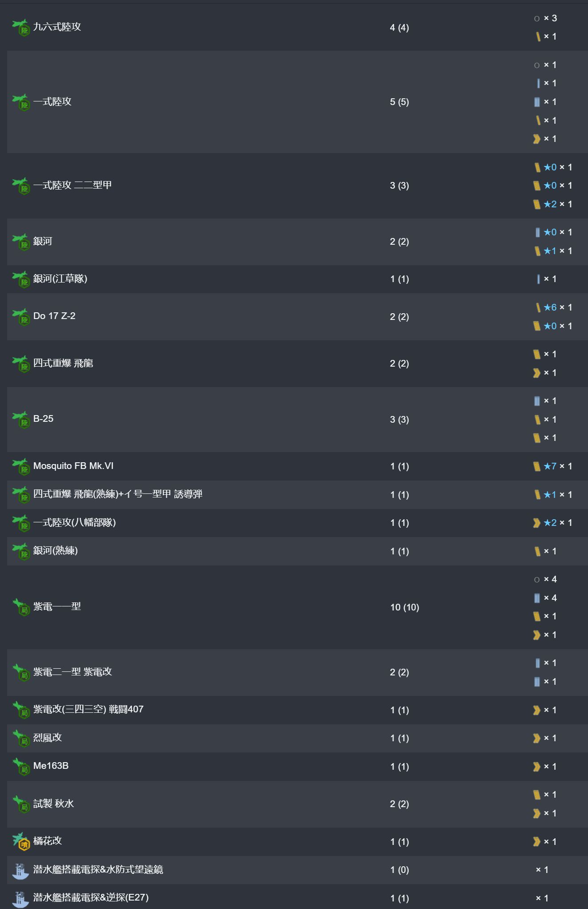This screenshot has height=909, width=588.
Task: Click the jet fighter icon next to 橘花改
Action: point(20,841)
